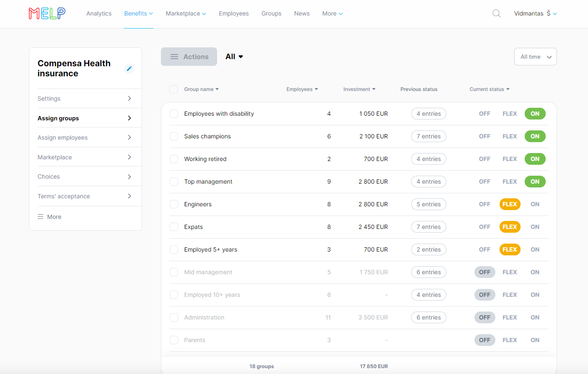Sort using the Current status column arrow

tap(508, 89)
